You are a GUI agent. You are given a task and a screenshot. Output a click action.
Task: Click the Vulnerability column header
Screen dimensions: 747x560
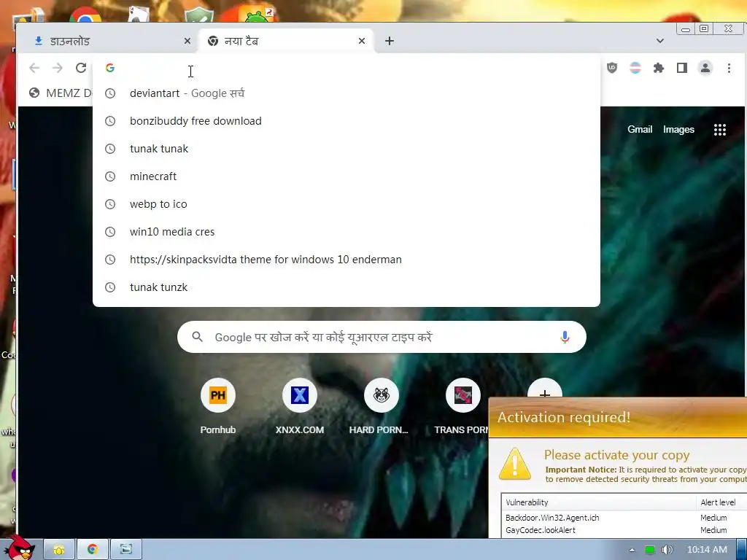tap(599, 502)
